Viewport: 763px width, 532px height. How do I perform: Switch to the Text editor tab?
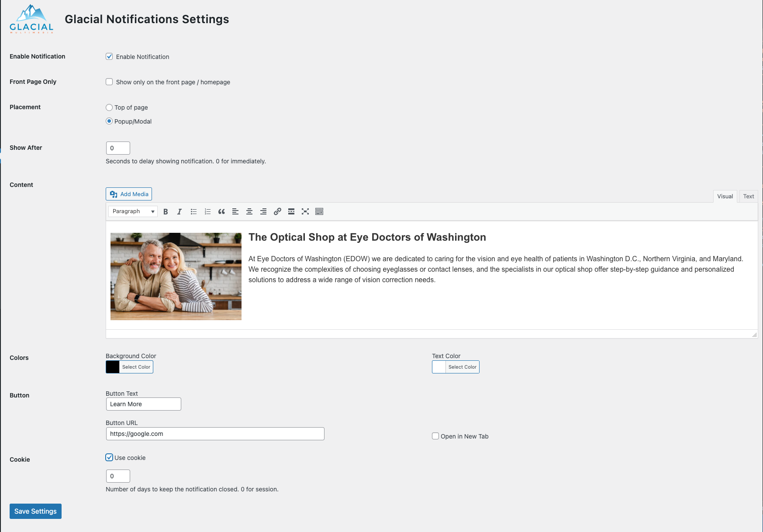748,196
